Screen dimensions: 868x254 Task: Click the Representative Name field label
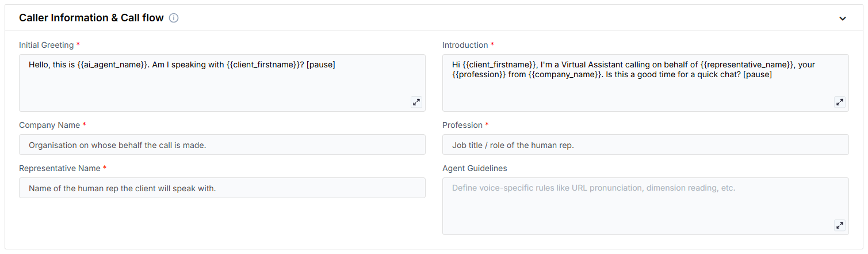60,168
